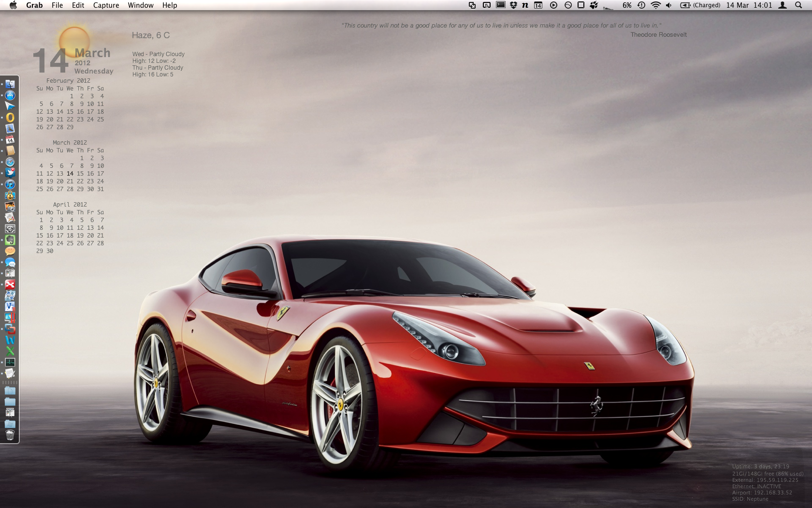
Task: Open the Dropbox menu bar icon
Action: click(513, 5)
